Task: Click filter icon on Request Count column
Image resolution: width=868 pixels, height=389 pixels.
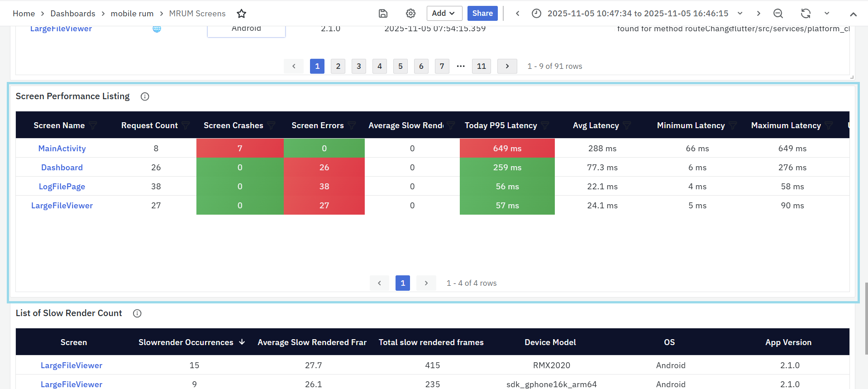Action: pyautogui.click(x=186, y=125)
